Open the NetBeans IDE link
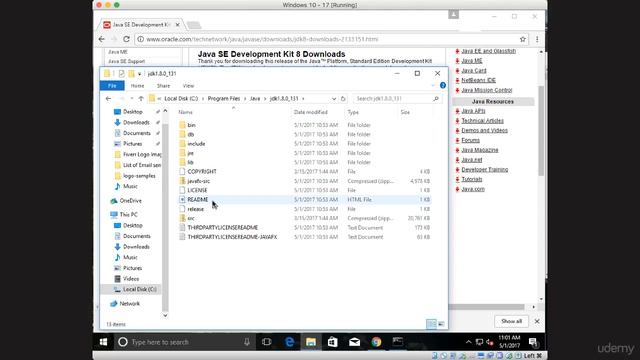This screenshot has width=640, height=360. pos(478,80)
